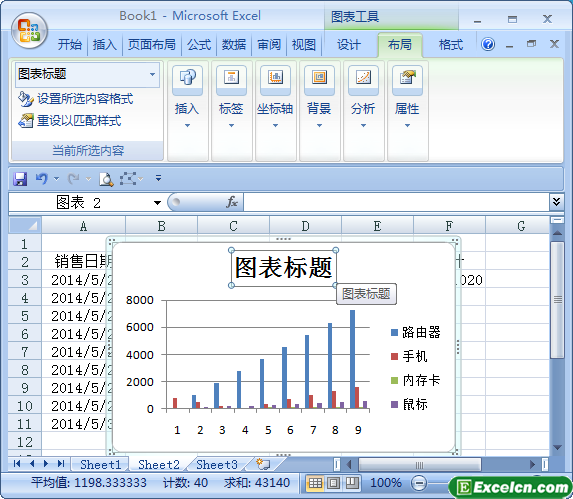Click the Save floppy disk icon
The height and width of the screenshot is (499, 573).
point(20,179)
